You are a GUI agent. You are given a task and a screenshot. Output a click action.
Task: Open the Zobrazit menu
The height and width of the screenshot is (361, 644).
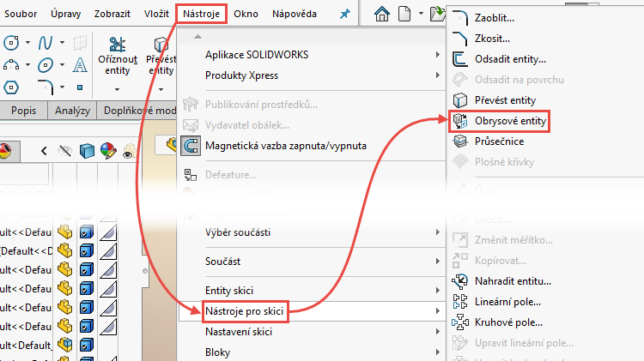coord(112,14)
